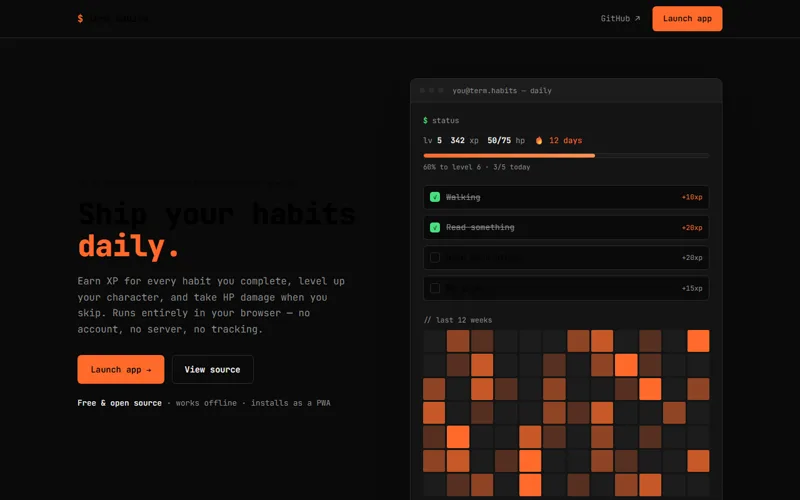Viewport: 800px width, 500px height.
Task: Uncheck the Read something habit checkbox
Action: tap(435, 227)
